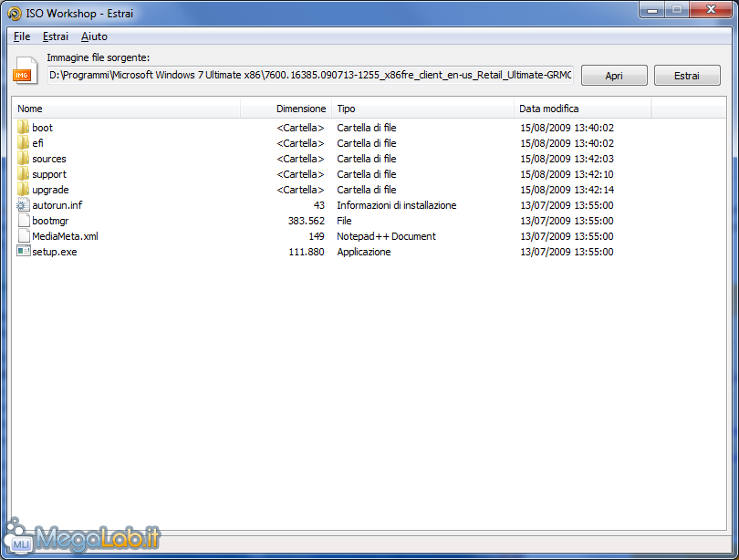Click the IMG source file icon
Image resolution: width=739 pixels, height=560 pixels.
pyautogui.click(x=26, y=71)
